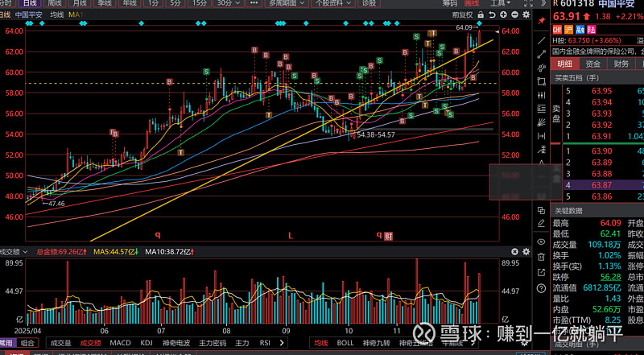Switch to the 季线 period tab
The image size is (644, 355).
point(104,3)
